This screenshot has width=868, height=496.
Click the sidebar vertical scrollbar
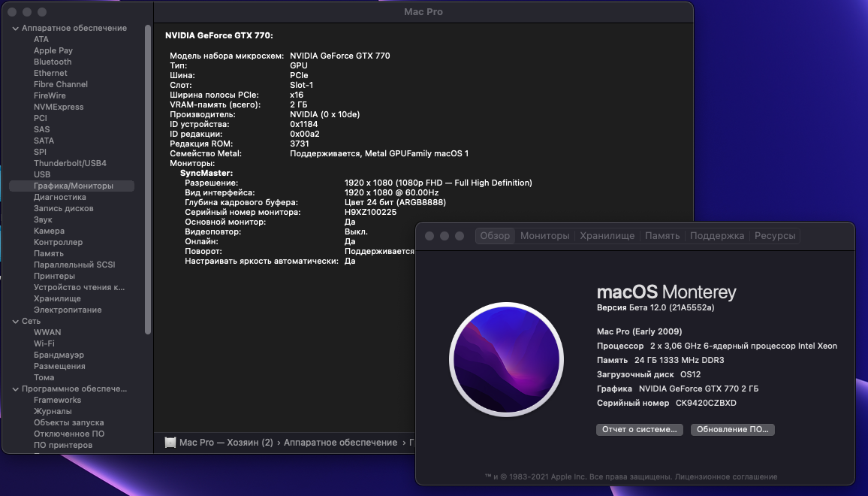pos(148,180)
